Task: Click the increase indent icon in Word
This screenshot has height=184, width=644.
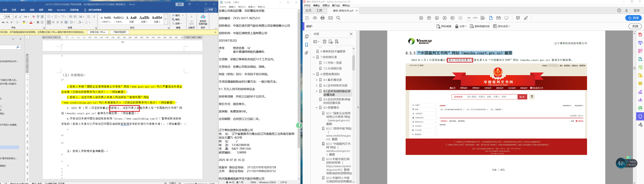Action: click(x=75, y=17)
